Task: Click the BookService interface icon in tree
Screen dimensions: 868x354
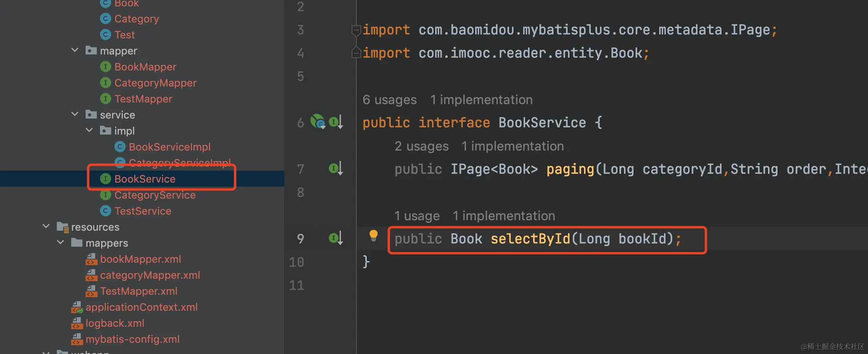Action: [x=105, y=179]
